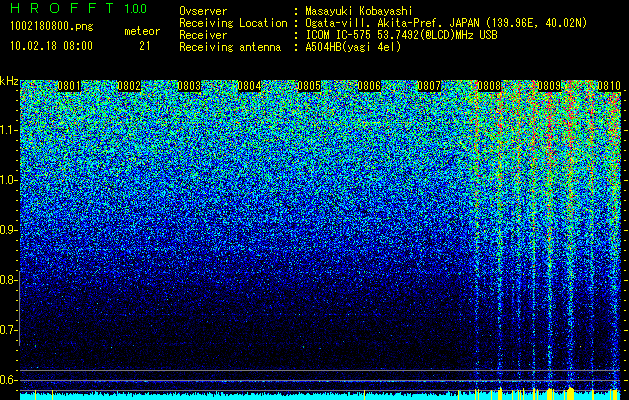
Task: Click the ICOM IC-575 53.7492 MHz USB text
Action: pyautogui.click(x=402, y=35)
